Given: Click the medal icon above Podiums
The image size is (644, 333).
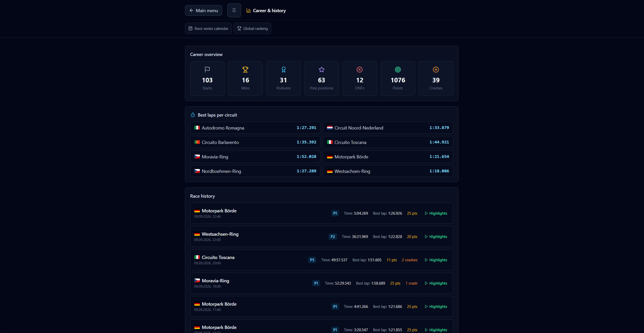Looking at the screenshot, I should pyautogui.click(x=283, y=69).
